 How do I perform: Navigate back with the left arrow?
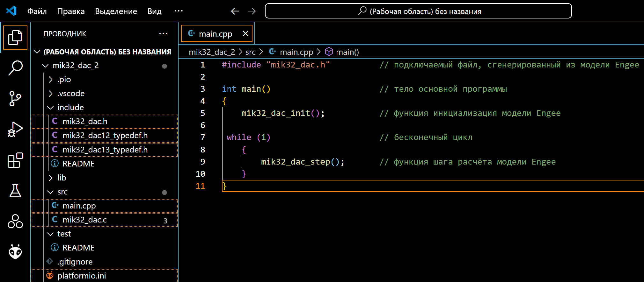click(235, 11)
